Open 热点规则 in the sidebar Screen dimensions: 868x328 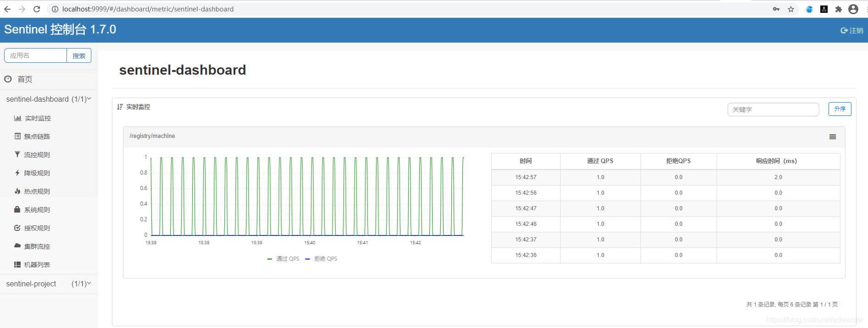pyautogui.click(x=37, y=191)
